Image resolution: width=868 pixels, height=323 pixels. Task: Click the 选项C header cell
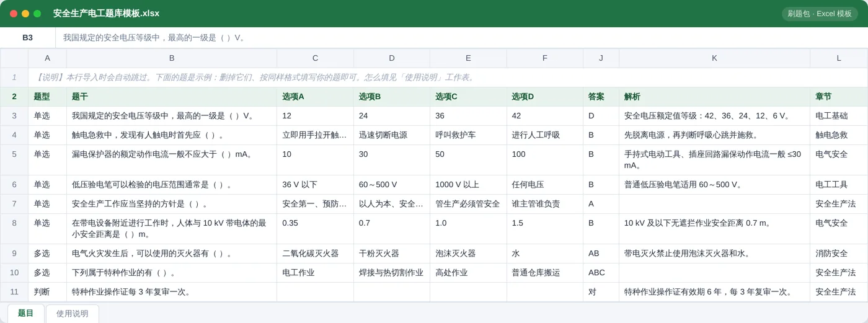click(x=468, y=97)
